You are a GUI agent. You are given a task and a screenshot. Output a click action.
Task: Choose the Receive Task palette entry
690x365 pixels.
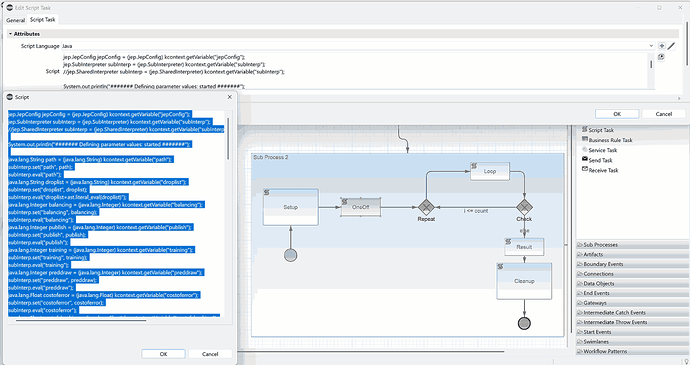pyautogui.click(x=600, y=170)
